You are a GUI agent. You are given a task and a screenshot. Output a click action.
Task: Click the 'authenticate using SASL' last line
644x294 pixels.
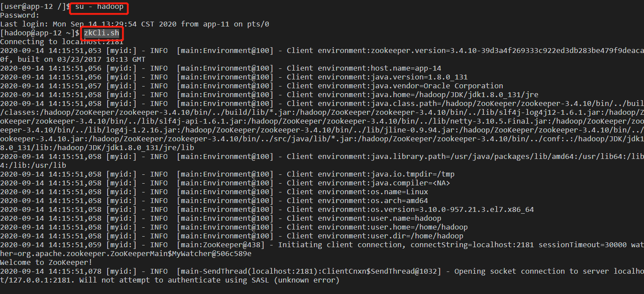coord(170,280)
